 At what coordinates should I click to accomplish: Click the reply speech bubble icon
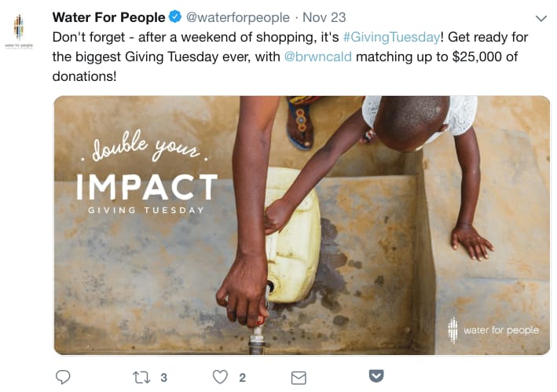pos(63,377)
